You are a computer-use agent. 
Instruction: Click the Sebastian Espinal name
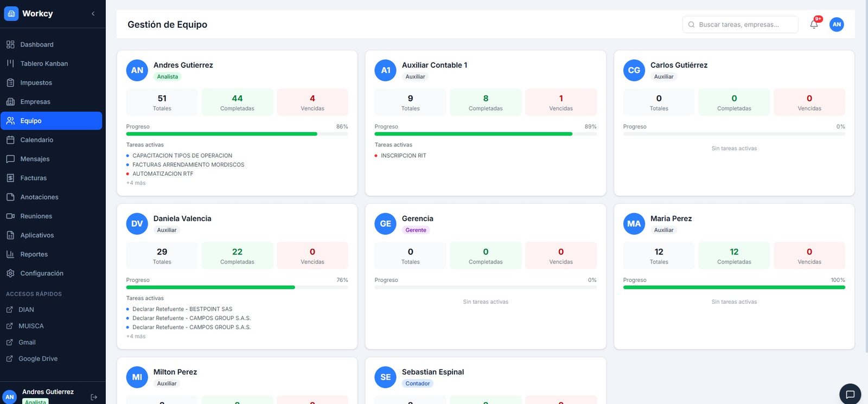point(433,372)
